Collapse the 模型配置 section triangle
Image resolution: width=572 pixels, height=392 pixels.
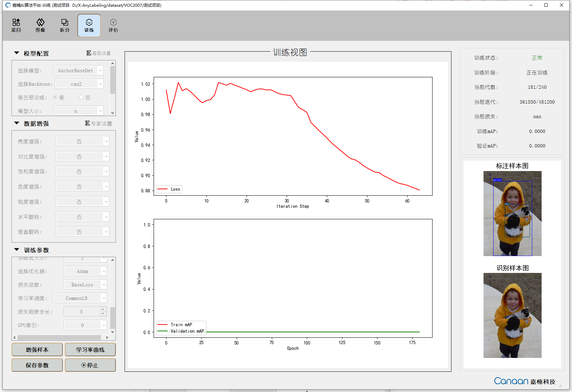point(17,53)
